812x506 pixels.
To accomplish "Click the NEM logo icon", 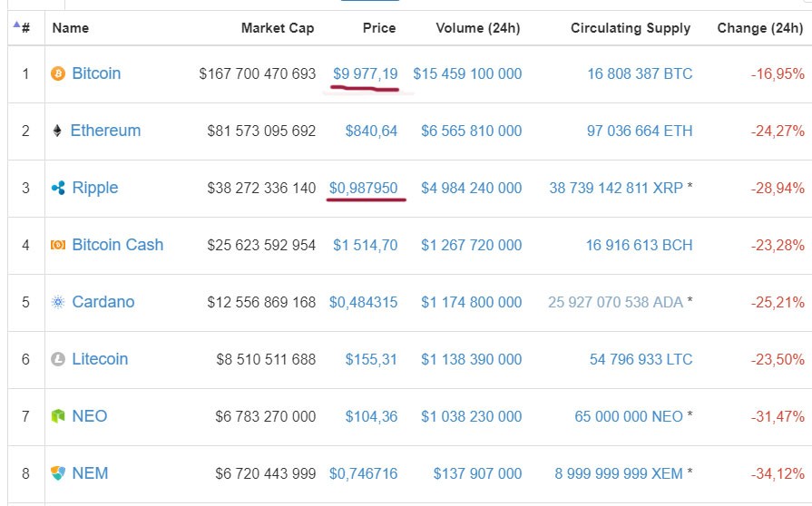I will [58, 473].
